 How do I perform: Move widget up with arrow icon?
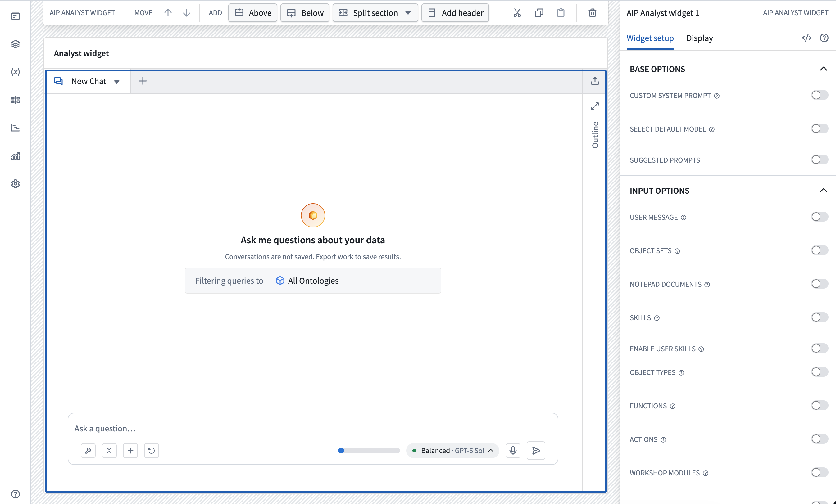168,13
